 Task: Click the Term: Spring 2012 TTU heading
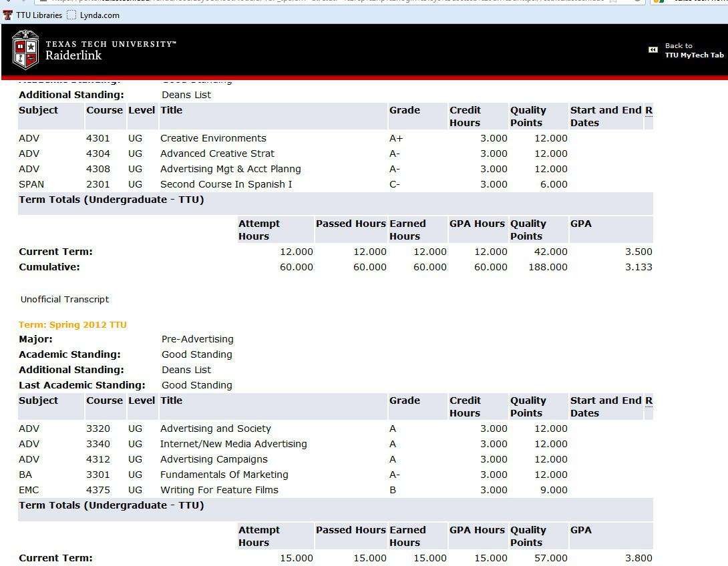[73, 325]
